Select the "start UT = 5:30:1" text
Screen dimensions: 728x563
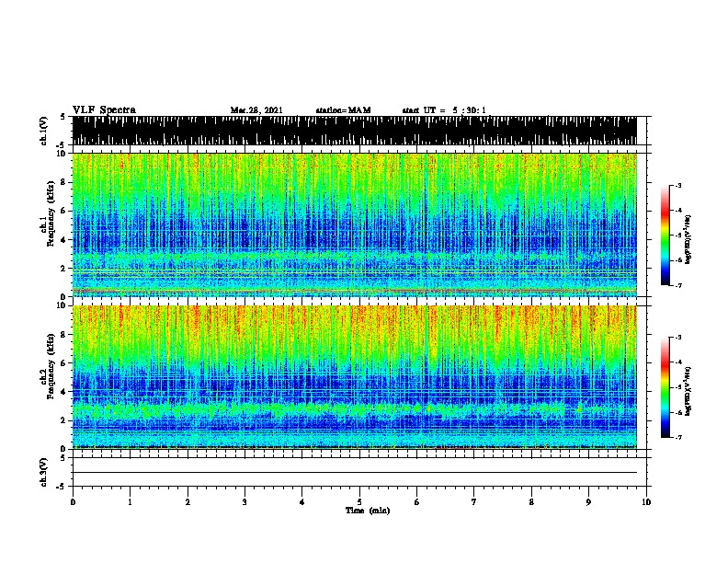coord(444,110)
